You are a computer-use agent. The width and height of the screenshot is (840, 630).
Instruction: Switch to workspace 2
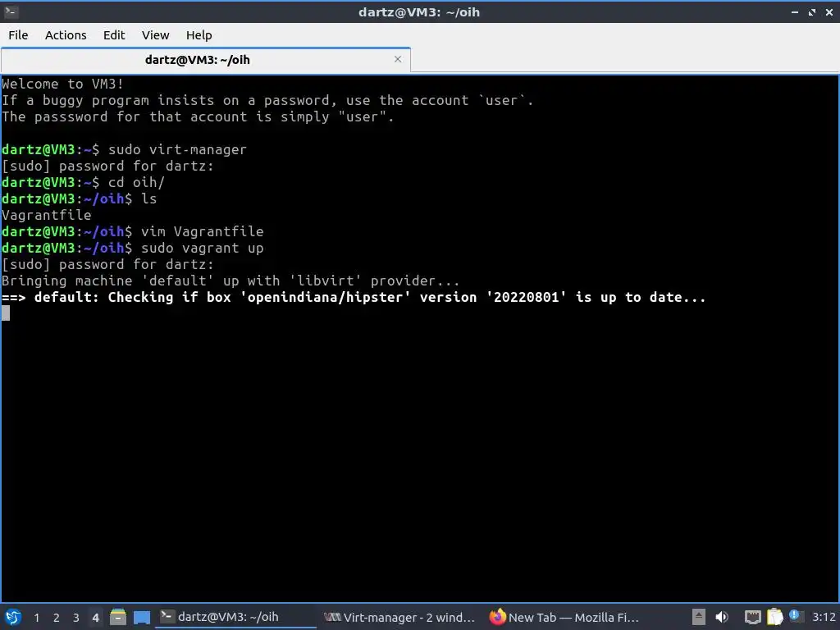point(57,618)
